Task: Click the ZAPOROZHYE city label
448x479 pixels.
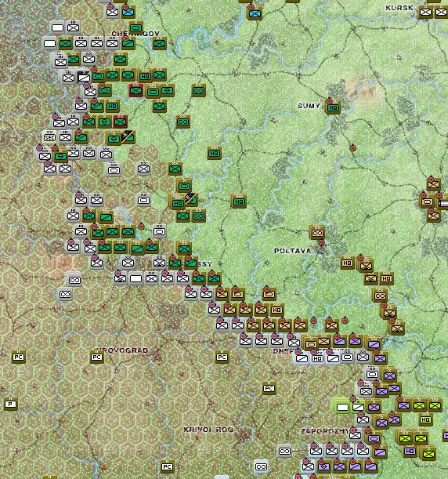Action: coord(324,431)
